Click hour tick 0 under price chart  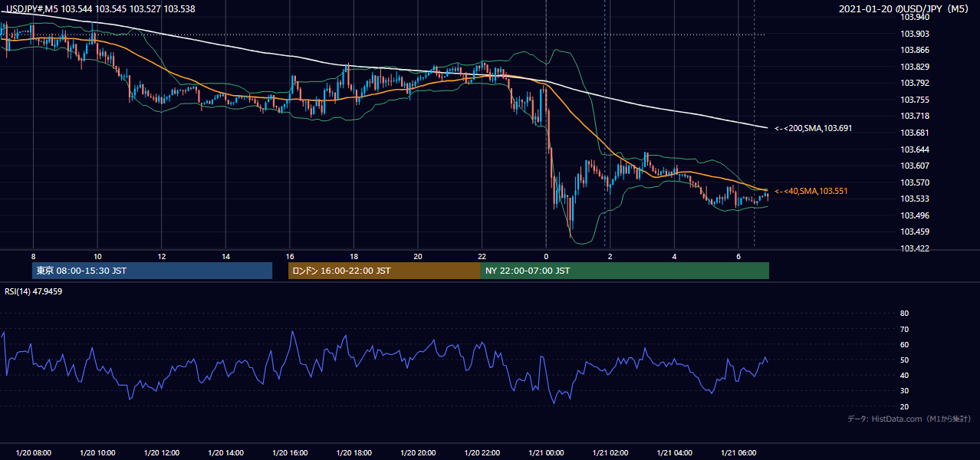click(546, 256)
